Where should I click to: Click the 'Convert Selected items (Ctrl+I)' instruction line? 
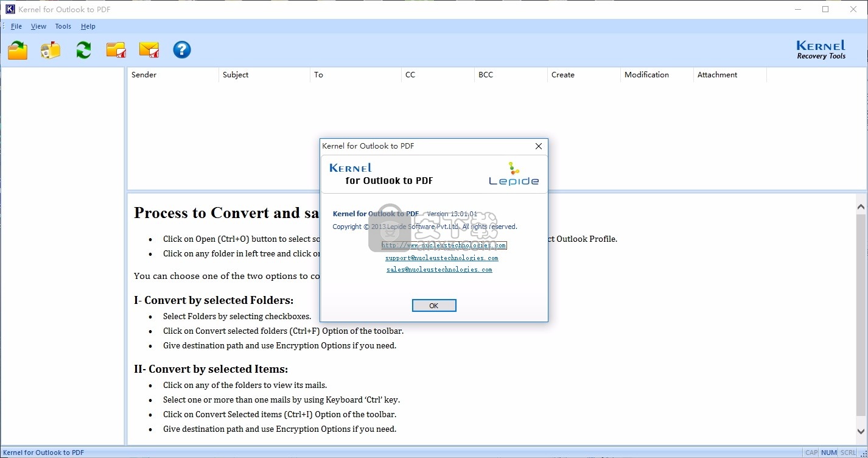pyautogui.click(x=279, y=415)
